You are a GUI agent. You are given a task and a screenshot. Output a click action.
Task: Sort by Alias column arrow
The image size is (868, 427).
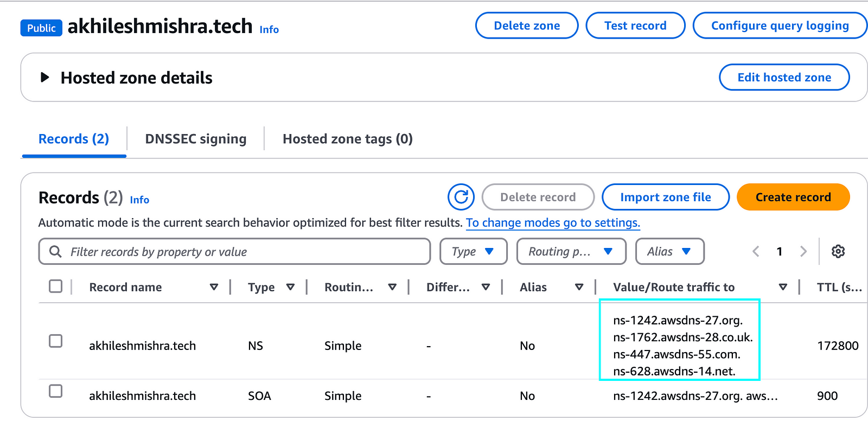tap(579, 287)
